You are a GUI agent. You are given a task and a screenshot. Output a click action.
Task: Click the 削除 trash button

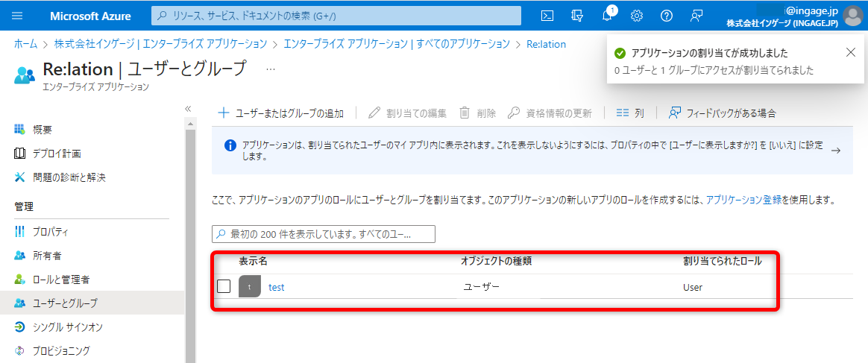tap(478, 113)
